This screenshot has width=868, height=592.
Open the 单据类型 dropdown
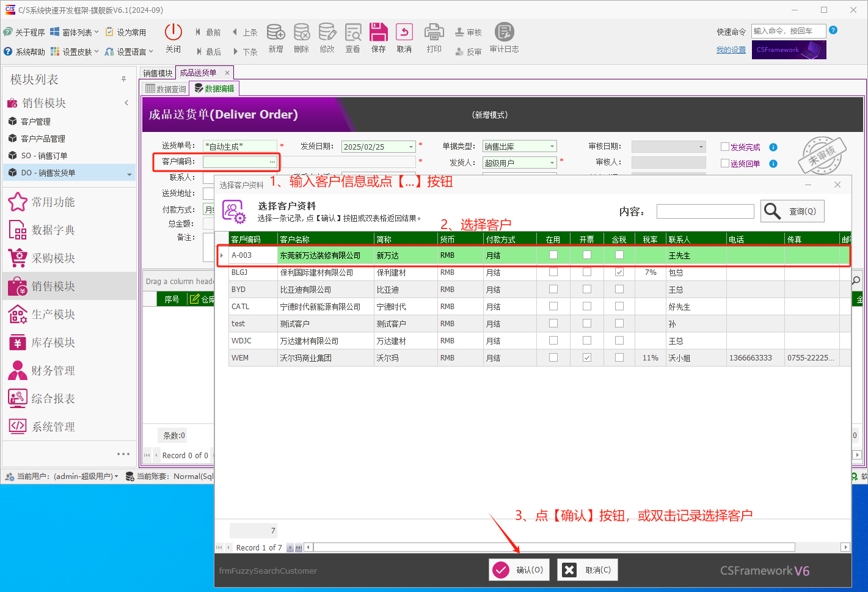(x=552, y=146)
